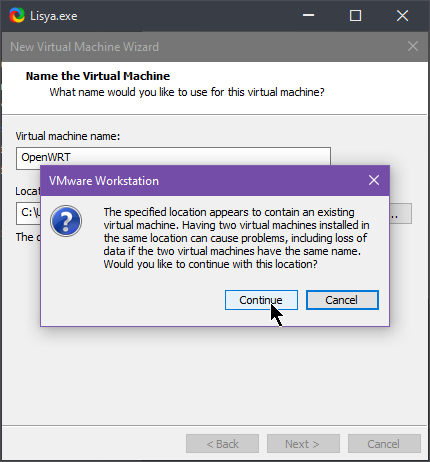
Task: Close the Lisya.exe window
Action: 402,15
